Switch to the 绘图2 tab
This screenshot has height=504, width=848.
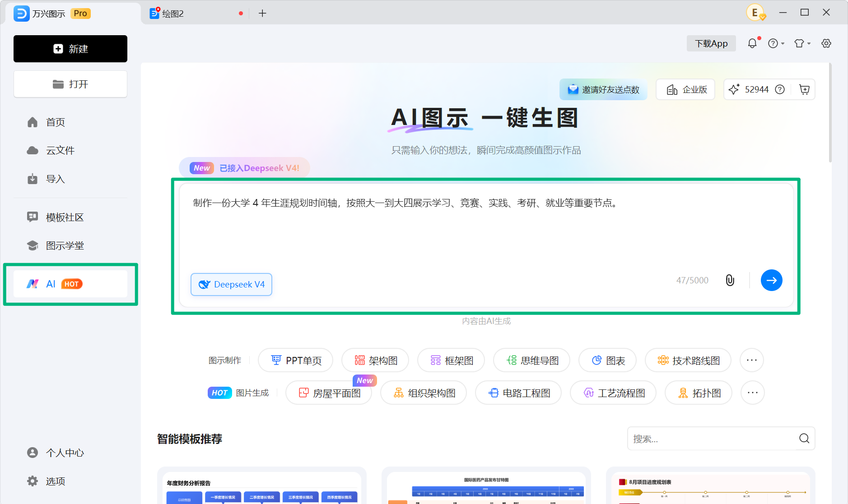[194, 14]
